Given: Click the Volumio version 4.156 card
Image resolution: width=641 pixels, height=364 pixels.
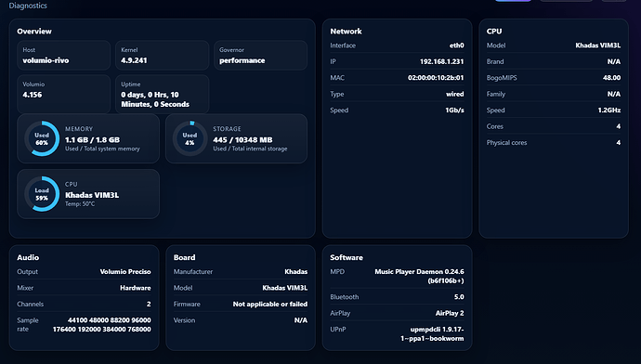Looking at the screenshot, I should click(x=64, y=94).
